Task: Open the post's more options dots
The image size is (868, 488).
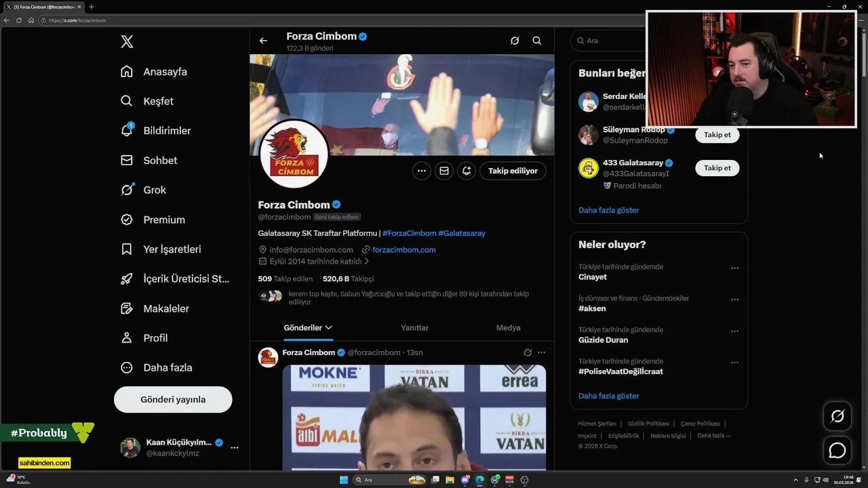Action: tap(541, 352)
